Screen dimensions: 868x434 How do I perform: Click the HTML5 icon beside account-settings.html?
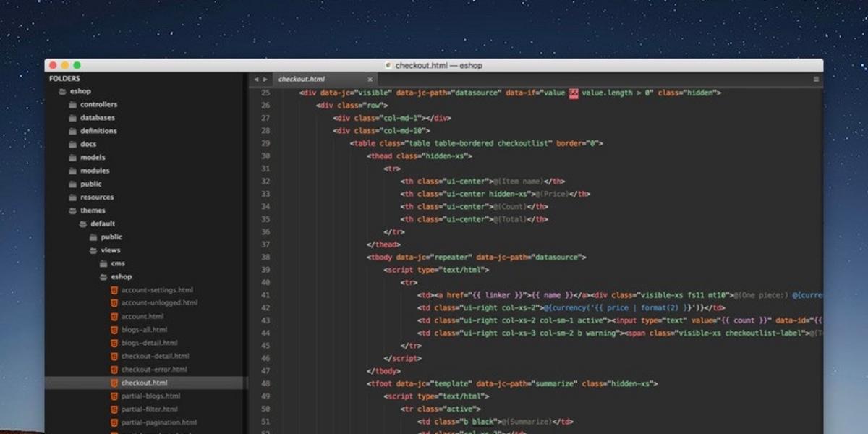click(x=114, y=290)
